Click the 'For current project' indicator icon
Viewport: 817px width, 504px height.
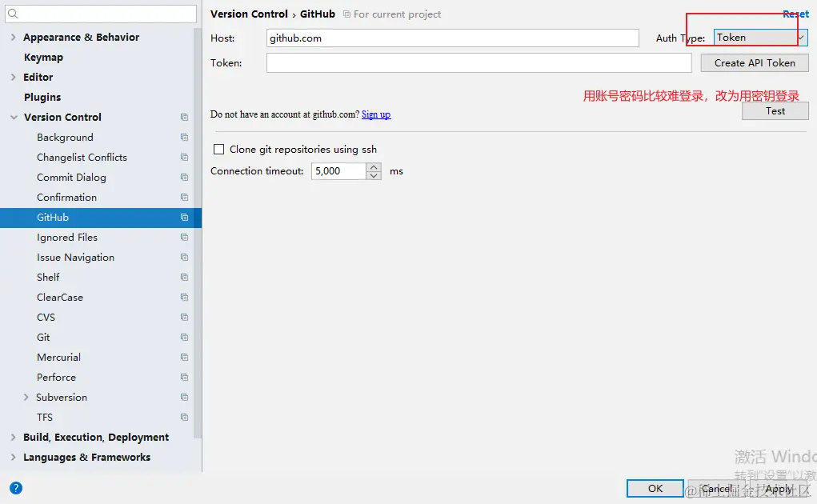tap(346, 14)
